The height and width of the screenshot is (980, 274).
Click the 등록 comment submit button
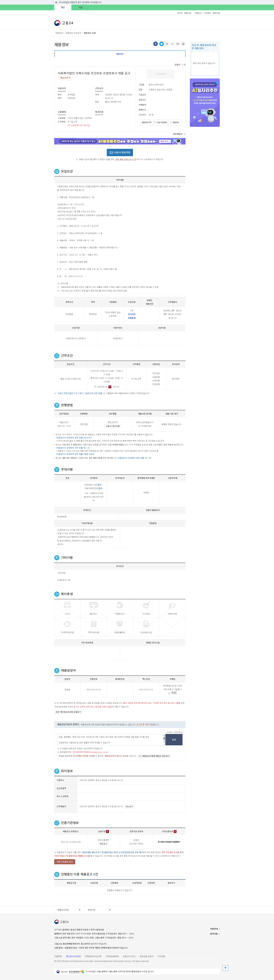point(174,740)
